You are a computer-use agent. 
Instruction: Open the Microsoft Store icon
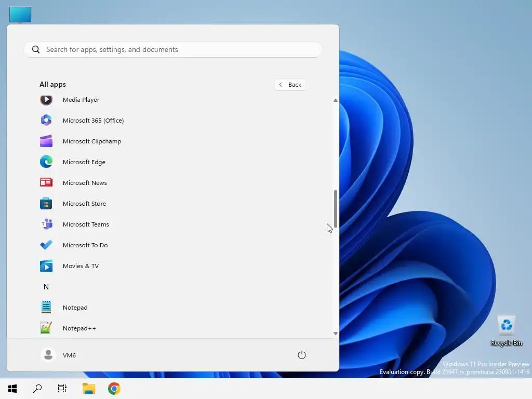[x=46, y=204]
